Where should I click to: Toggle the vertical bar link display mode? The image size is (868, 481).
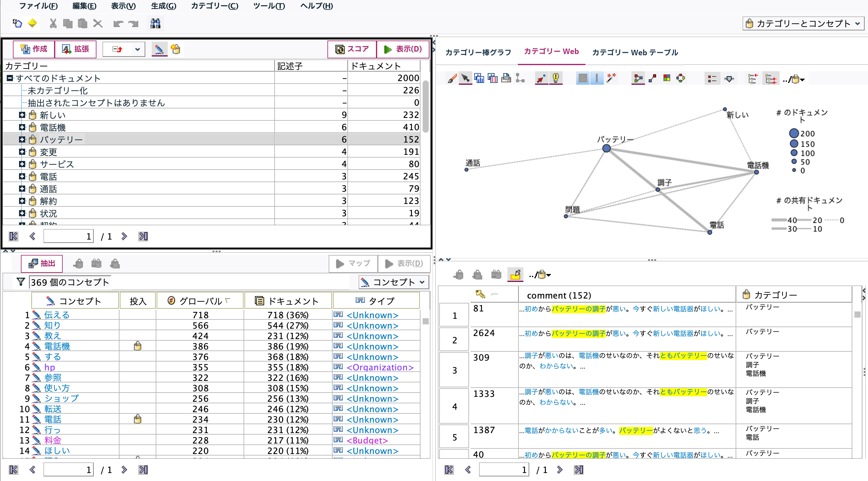tap(597, 78)
